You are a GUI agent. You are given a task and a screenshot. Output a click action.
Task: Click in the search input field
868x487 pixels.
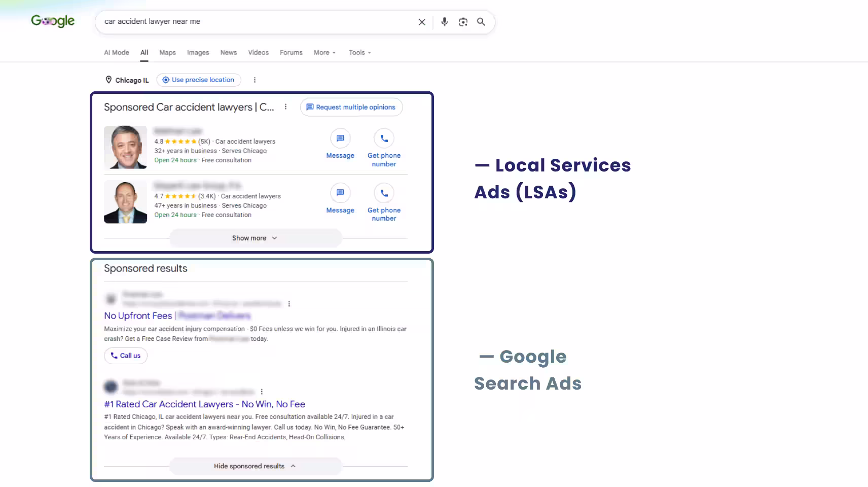click(x=256, y=22)
